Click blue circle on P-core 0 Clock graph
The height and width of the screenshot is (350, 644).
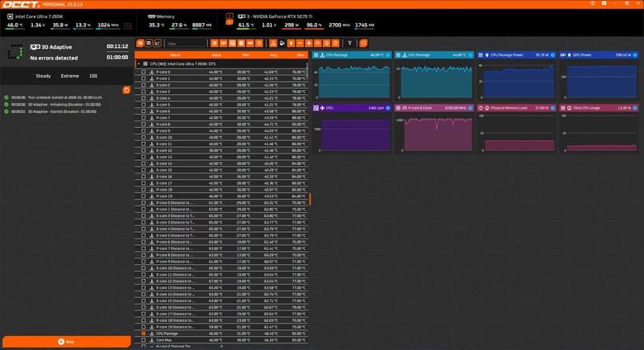[471, 108]
